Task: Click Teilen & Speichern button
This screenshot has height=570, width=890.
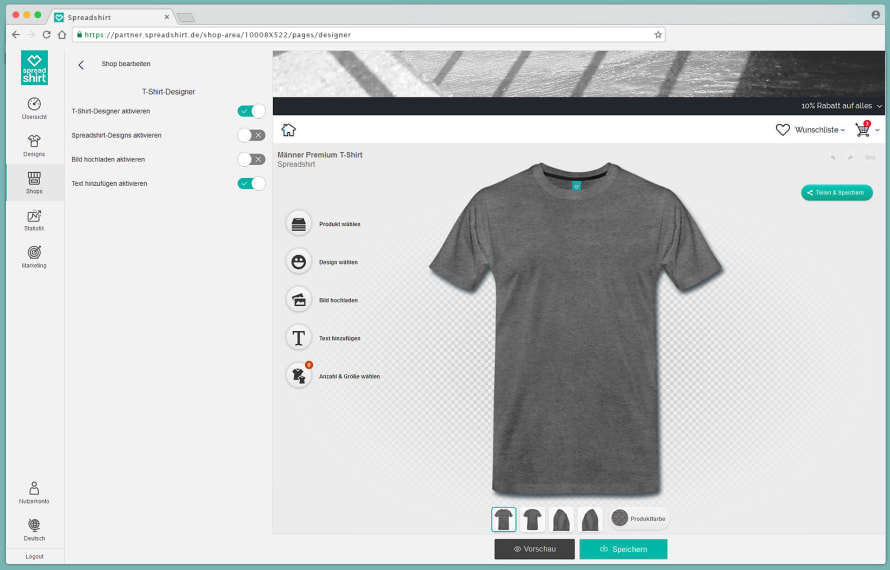Action: [837, 192]
